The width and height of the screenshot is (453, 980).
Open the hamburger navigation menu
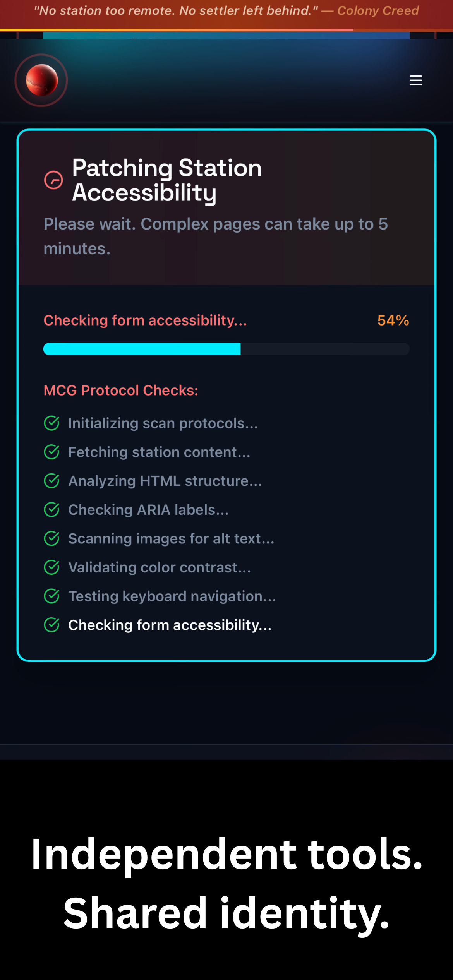click(x=415, y=80)
